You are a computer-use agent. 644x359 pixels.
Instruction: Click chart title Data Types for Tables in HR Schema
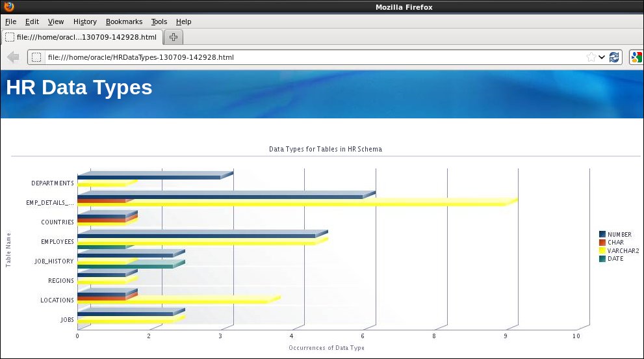[326, 149]
